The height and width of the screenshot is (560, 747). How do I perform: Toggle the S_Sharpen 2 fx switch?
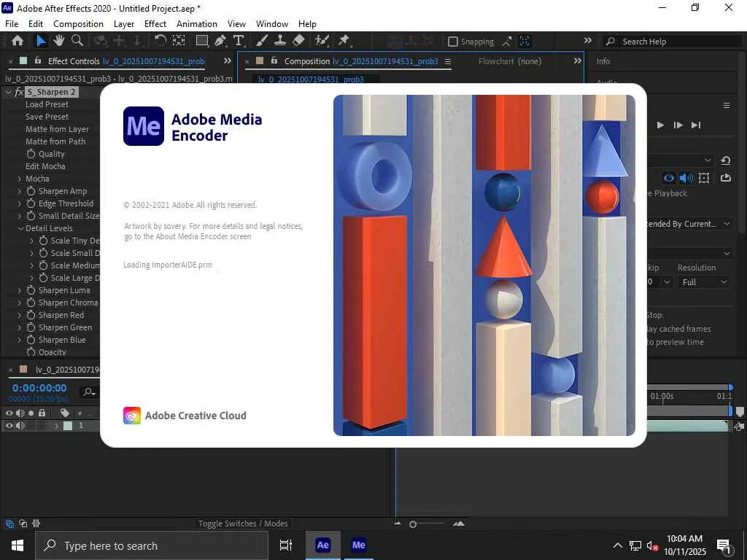(19, 92)
